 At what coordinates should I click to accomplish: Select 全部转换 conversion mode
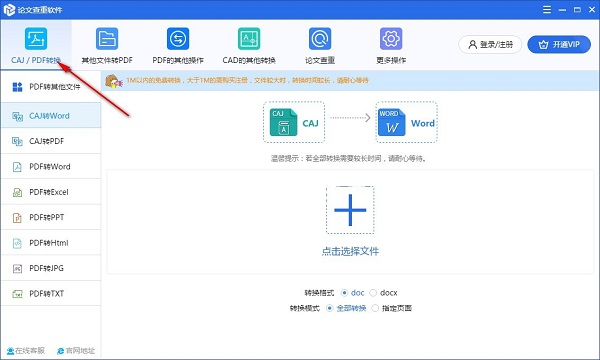[x=329, y=308]
